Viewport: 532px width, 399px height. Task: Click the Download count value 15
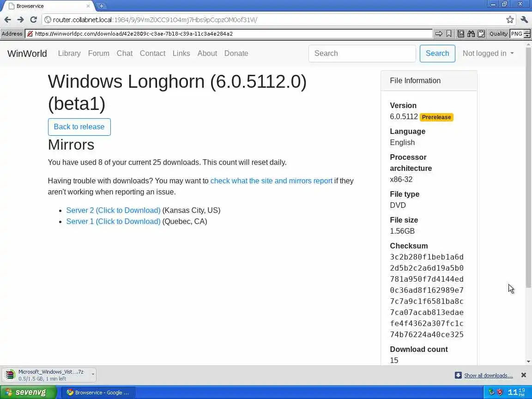coord(394,360)
